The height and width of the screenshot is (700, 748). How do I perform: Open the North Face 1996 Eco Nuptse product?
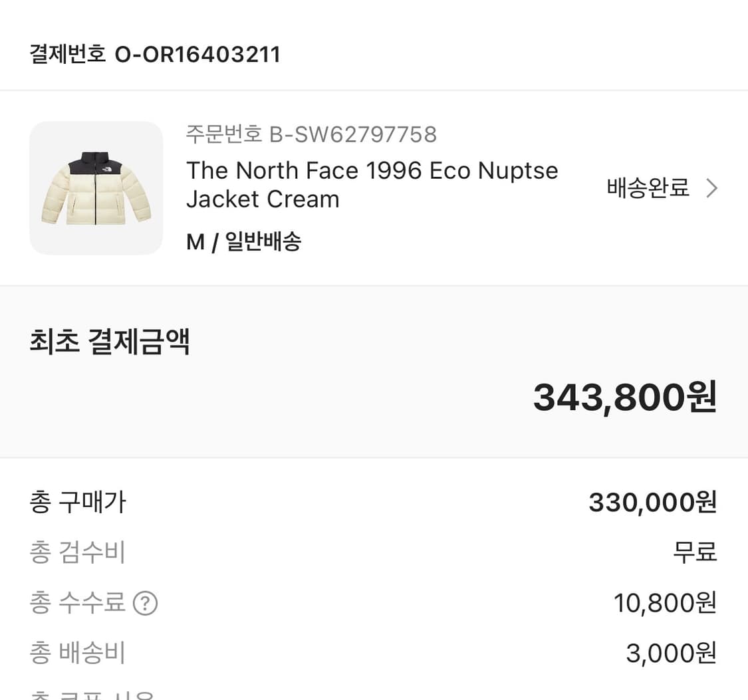(372, 184)
